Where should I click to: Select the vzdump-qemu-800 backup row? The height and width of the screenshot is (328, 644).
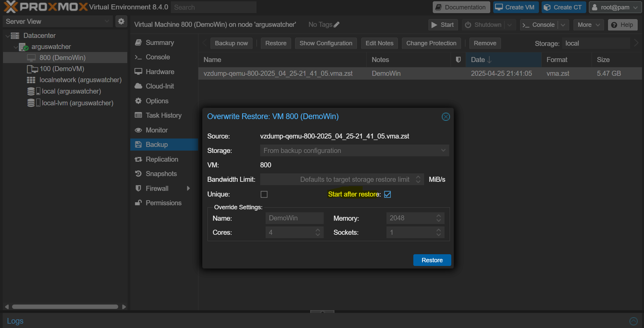pyautogui.click(x=420, y=73)
